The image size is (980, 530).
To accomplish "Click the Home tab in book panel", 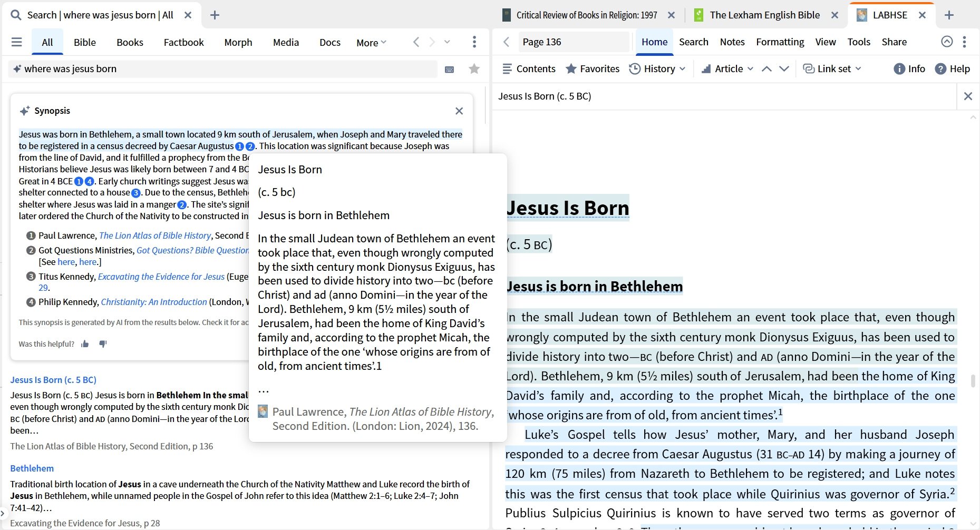I will [654, 42].
